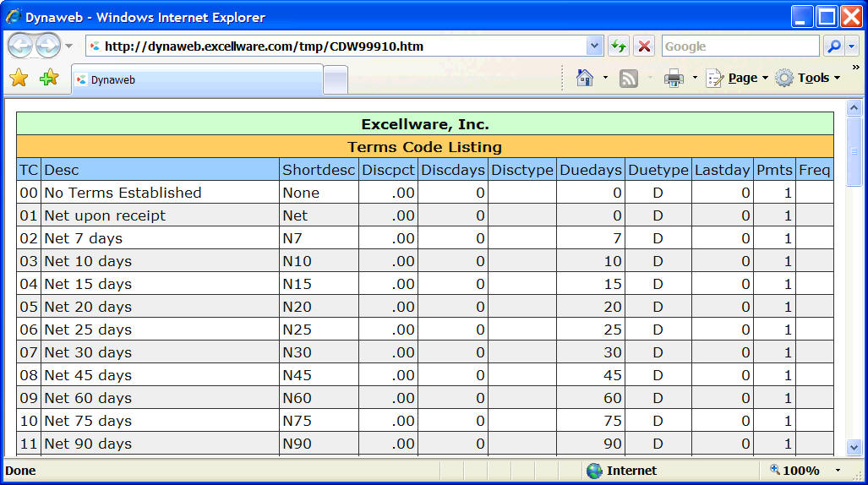This screenshot has height=485, width=868.
Task: Open a new blank tab
Action: (x=336, y=80)
